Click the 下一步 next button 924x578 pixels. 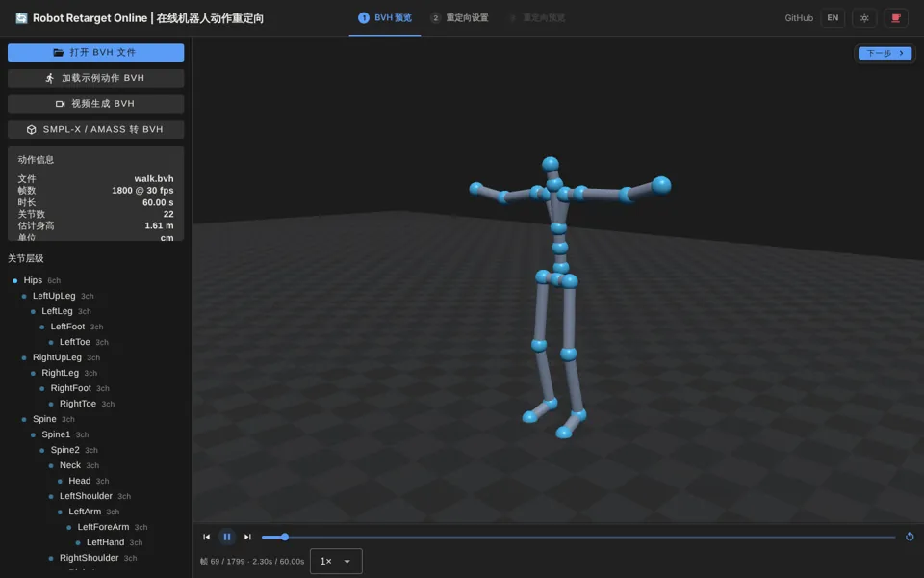(885, 53)
